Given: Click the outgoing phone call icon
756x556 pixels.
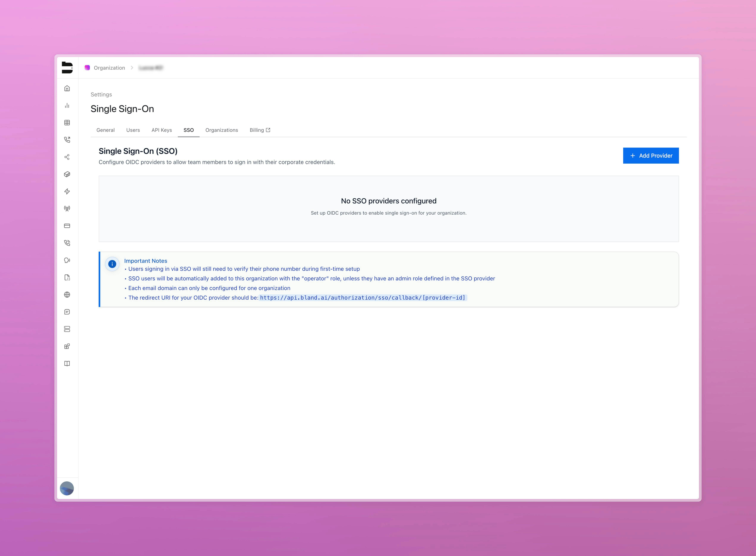Looking at the screenshot, I should click(67, 140).
